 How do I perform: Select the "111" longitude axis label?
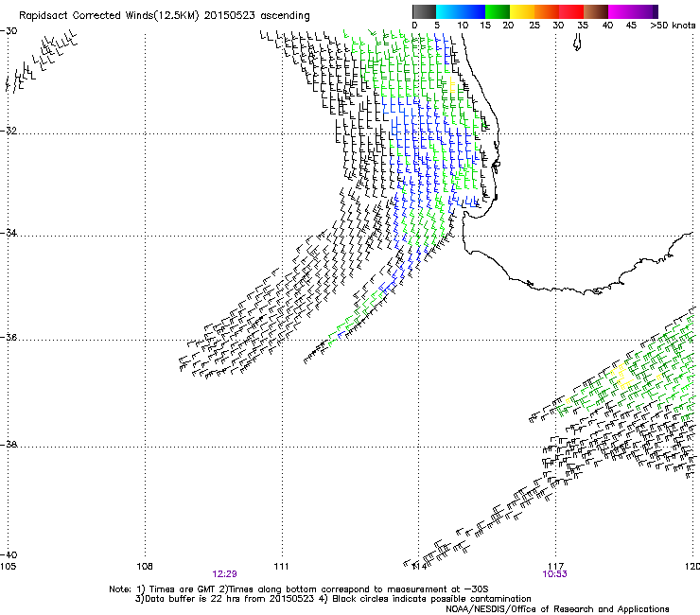point(281,567)
